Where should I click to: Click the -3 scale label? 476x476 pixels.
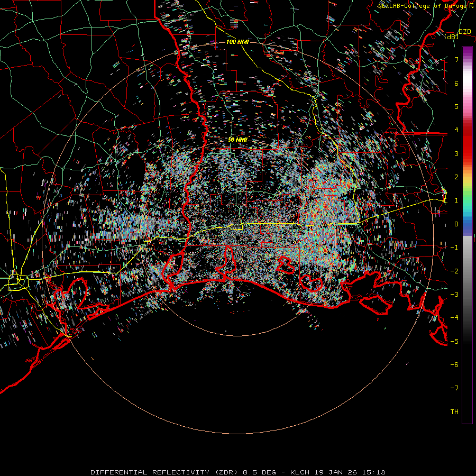coord(454,295)
